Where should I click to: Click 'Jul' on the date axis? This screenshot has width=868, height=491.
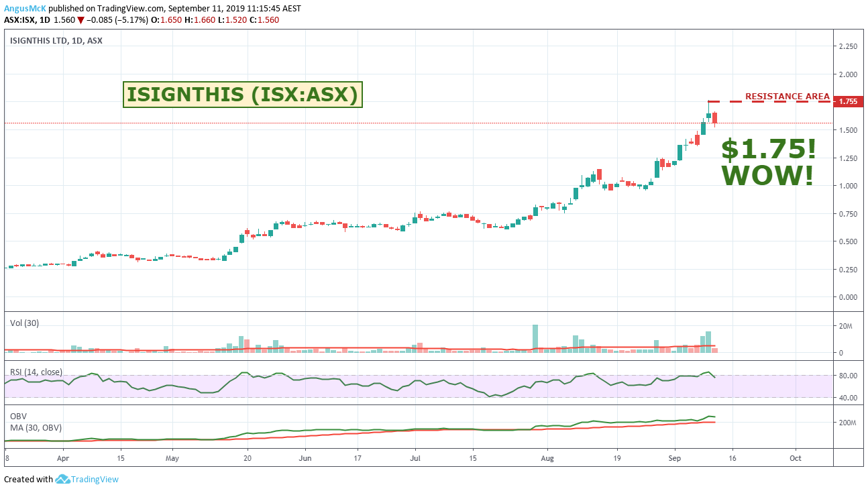415,459
